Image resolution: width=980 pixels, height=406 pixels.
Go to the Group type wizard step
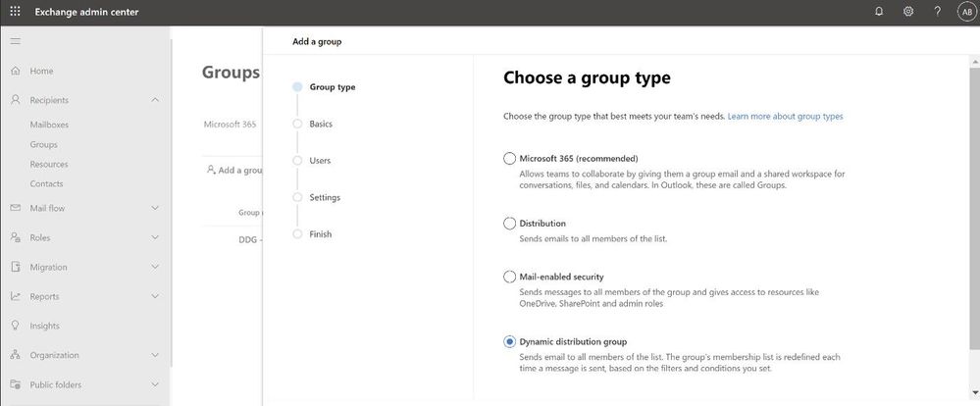pyautogui.click(x=332, y=87)
